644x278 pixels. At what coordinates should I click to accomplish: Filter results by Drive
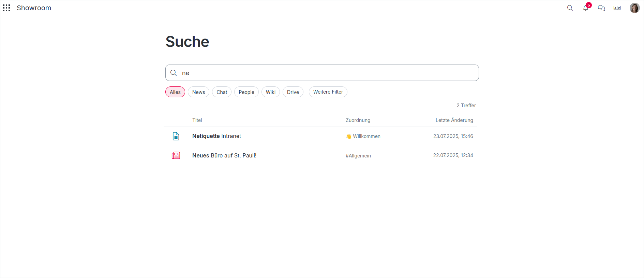tap(293, 92)
